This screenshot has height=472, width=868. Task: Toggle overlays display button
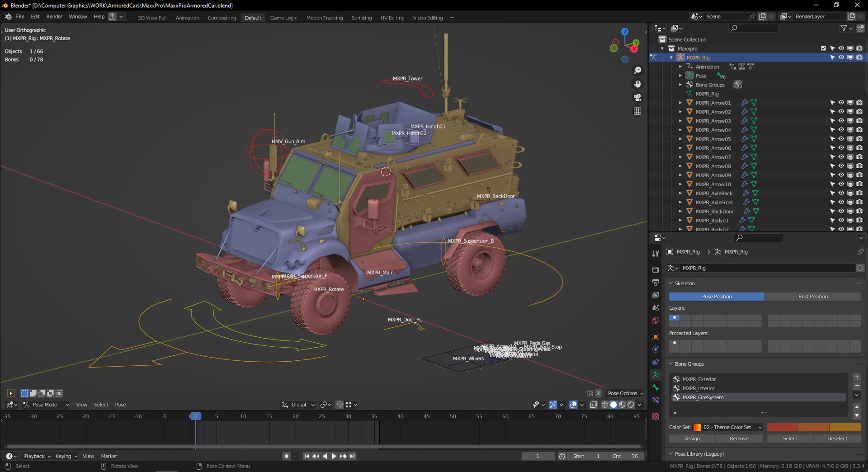coord(573,405)
